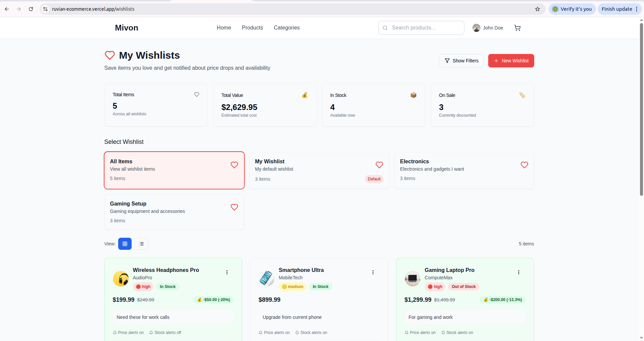This screenshot has width=644, height=341.
Task: Click red heart beside My Wishlists heading
Action: click(x=110, y=55)
